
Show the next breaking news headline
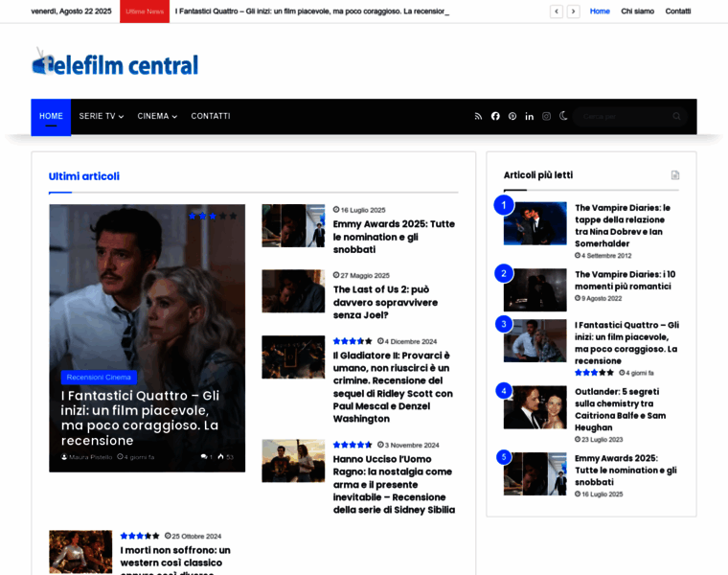(x=573, y=11)
